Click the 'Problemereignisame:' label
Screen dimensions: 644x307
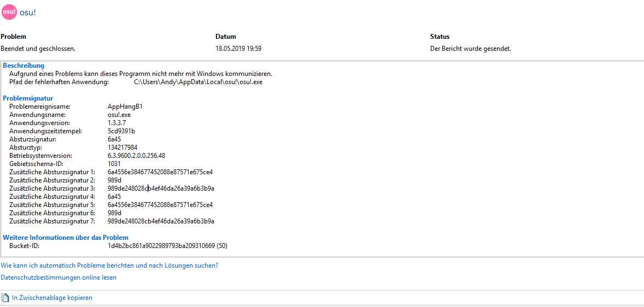[x=40, y=107]
